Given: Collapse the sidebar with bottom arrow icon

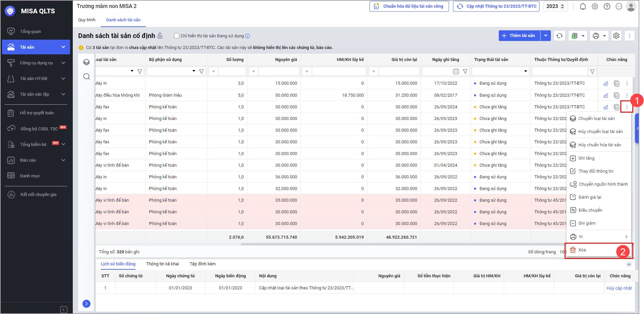Looking at the screenshot, I should click(x=64, y=309).
